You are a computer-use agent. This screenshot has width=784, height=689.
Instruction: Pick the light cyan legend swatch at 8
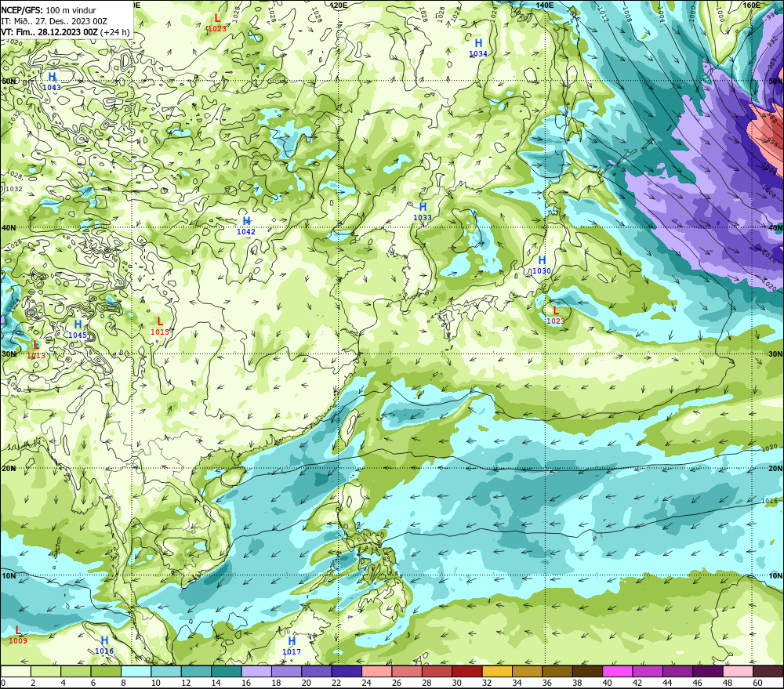click(136, 671)
